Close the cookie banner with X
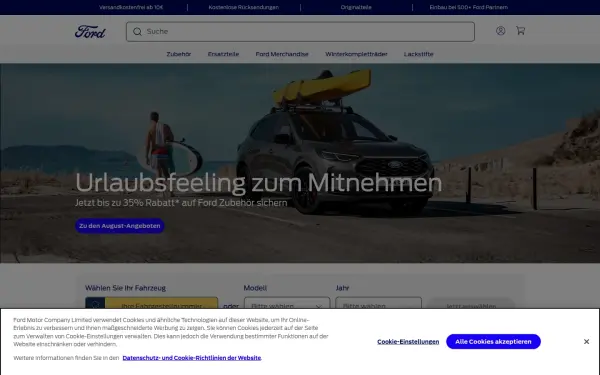The height and width of the screenshot is (375, 600). coord(586,341)
